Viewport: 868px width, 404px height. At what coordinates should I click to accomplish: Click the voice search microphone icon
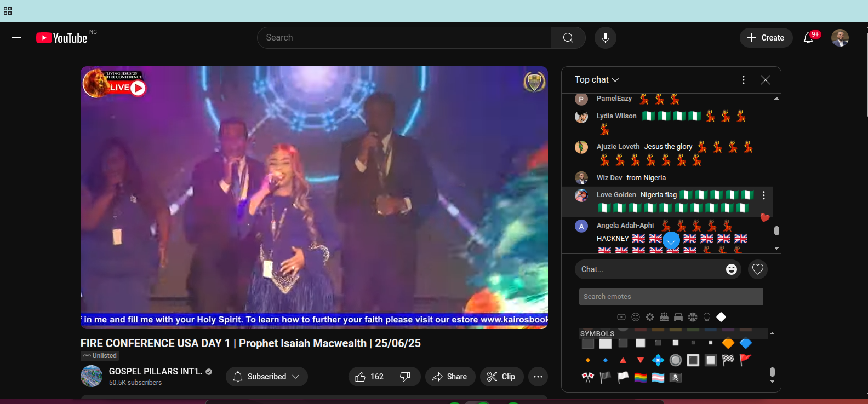605,38
